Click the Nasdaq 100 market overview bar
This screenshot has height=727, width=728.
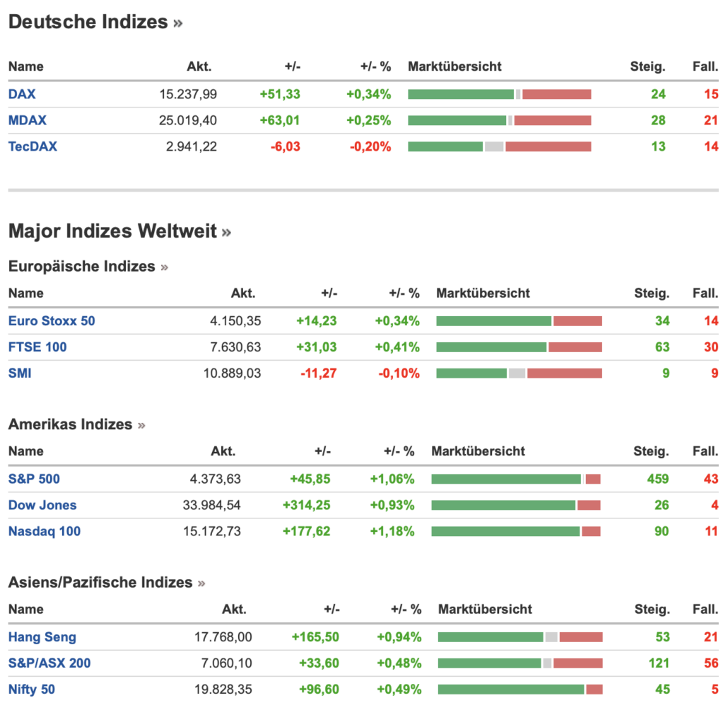pos(516,531)
